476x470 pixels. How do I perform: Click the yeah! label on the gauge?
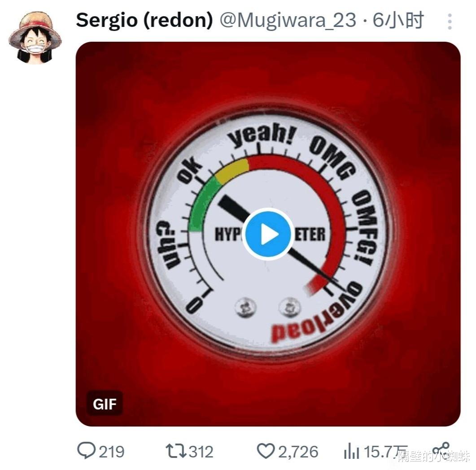coord(262,135)
